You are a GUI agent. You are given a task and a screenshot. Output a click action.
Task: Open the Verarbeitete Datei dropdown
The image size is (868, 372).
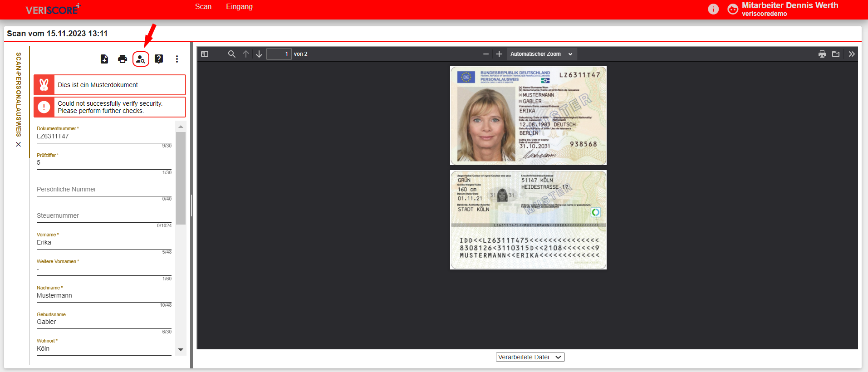point(530,357)
